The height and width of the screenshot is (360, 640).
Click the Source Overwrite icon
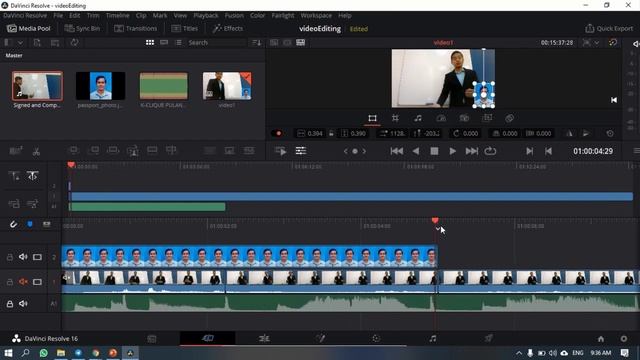coord(171,151)
